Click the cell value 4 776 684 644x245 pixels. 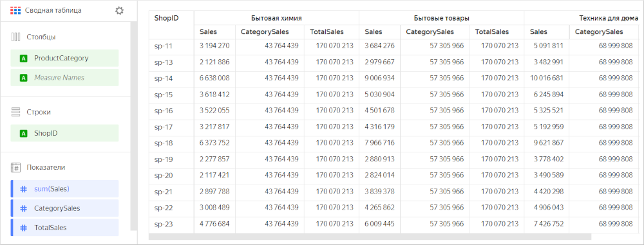(x=214, y=224)
